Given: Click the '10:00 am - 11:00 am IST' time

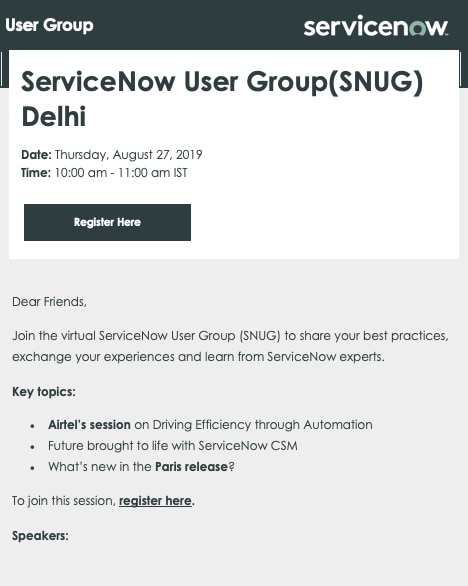Looking at the screenshot, I should tap(121, 173).
